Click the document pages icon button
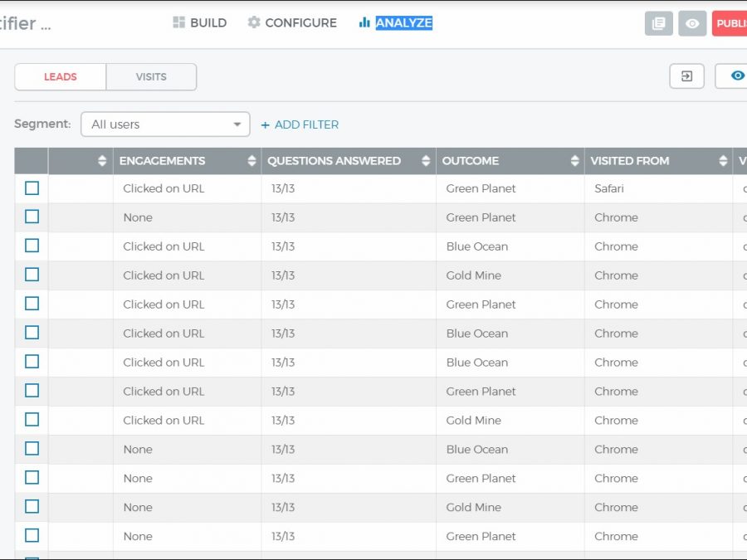Screen dimensions: 747x560 658,23
